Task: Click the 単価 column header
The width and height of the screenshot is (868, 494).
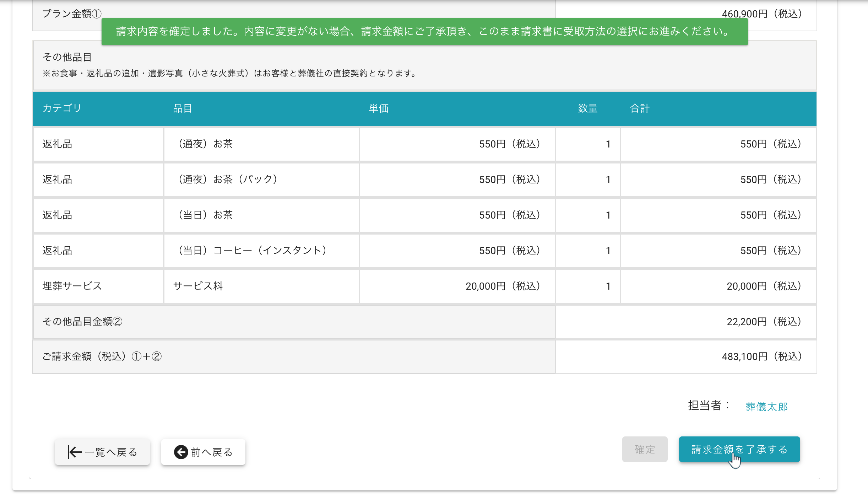Action: click(x=379, y=108)
